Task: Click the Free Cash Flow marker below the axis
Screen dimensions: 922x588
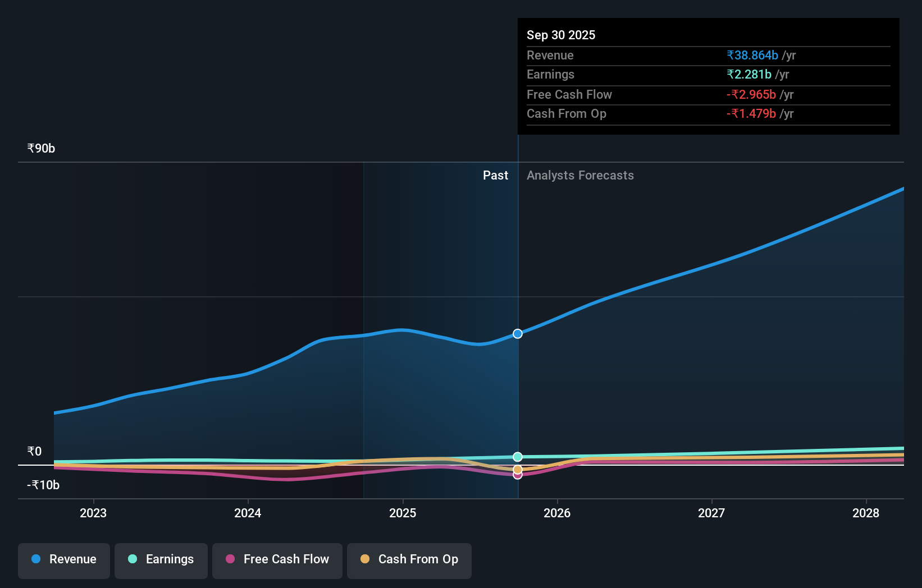Action: pos(517,475)
